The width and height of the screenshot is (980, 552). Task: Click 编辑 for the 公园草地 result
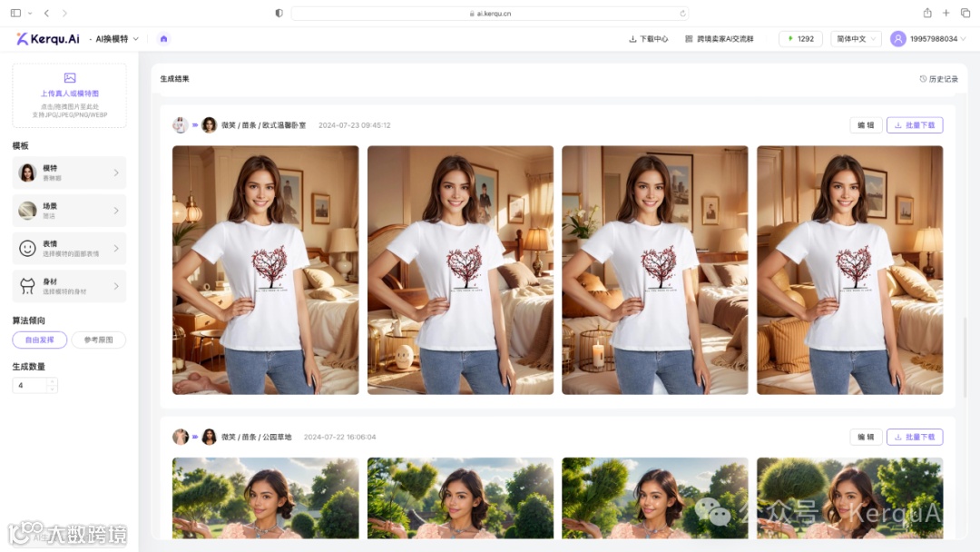coord(866,437)
